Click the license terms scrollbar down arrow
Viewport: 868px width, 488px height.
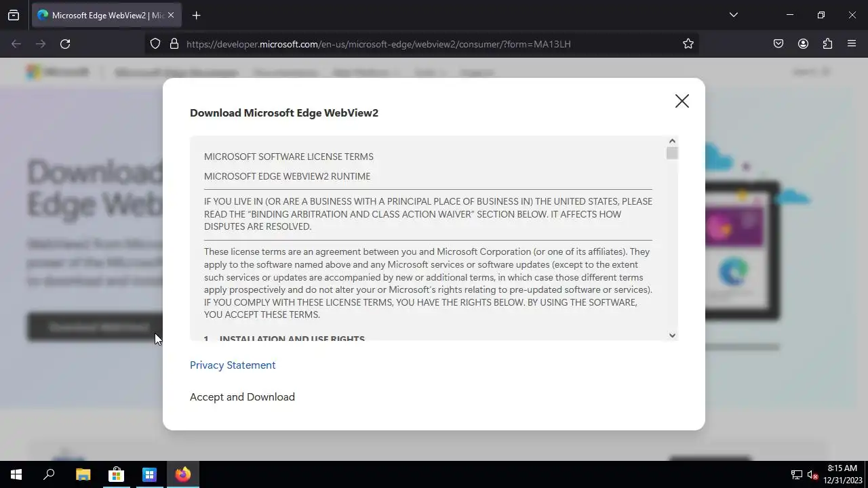click(672, 335)
